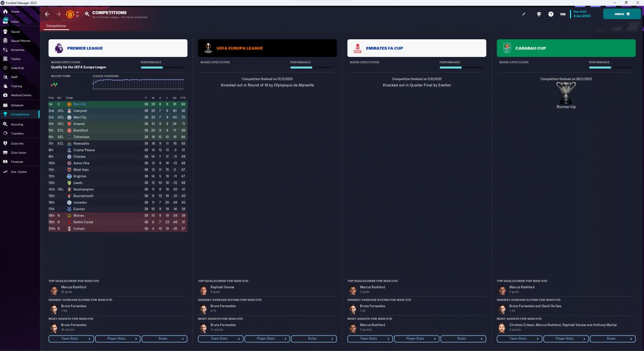The height and width of the screenshot is (351, 644).
Task: Open the Squad Planner sidebar item
Action: point(21,41)
